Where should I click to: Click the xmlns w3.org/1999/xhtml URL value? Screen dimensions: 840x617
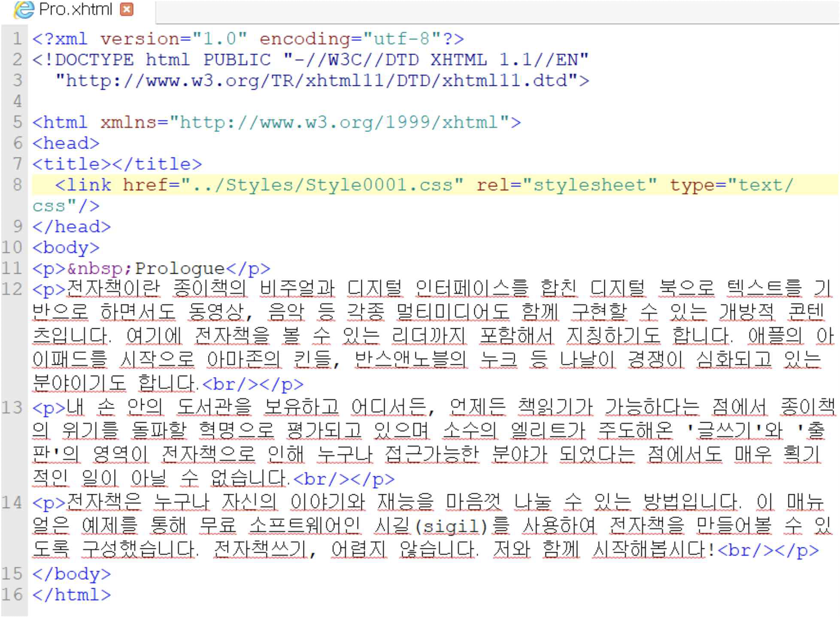[x=339, y=123]
